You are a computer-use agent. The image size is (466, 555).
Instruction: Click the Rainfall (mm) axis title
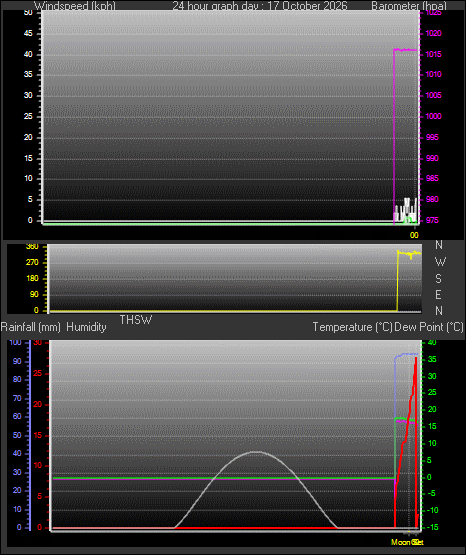[x=31, y=327]
